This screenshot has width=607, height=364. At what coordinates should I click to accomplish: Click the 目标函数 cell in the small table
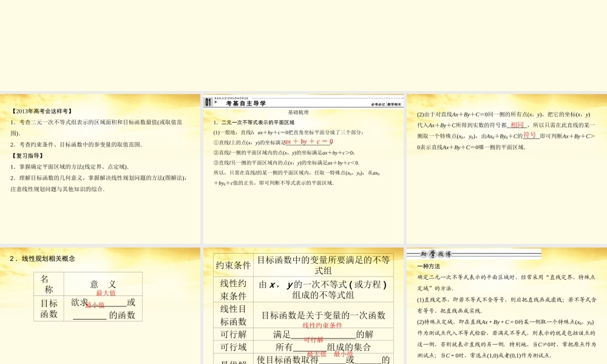pyautogui.click(x=49, y=309)
